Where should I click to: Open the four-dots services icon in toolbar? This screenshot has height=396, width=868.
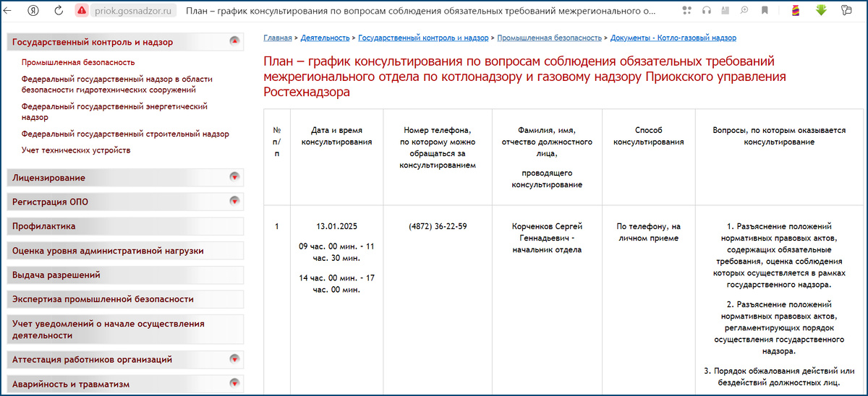[x=687, y=11]
